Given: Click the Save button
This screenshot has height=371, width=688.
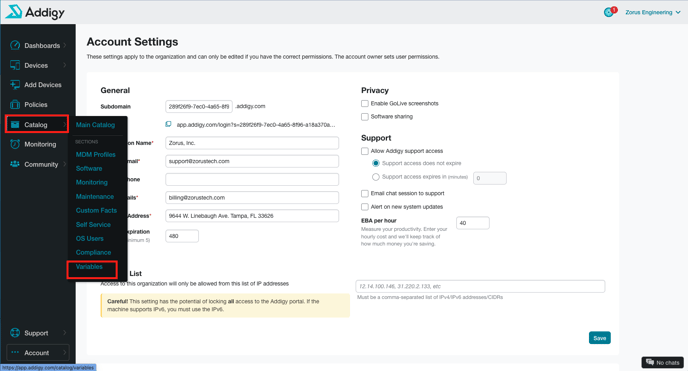Looking at the screenshot, I should pyautogui.click(x=600, y=338).
